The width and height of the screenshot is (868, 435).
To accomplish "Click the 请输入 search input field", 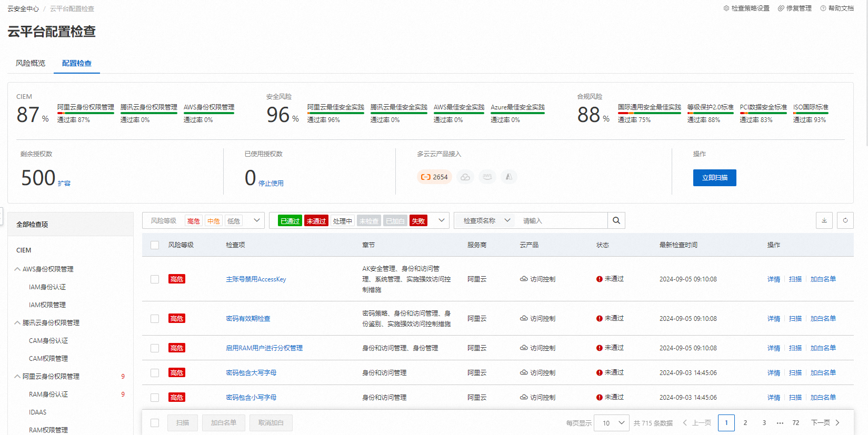I will (561, 221).
